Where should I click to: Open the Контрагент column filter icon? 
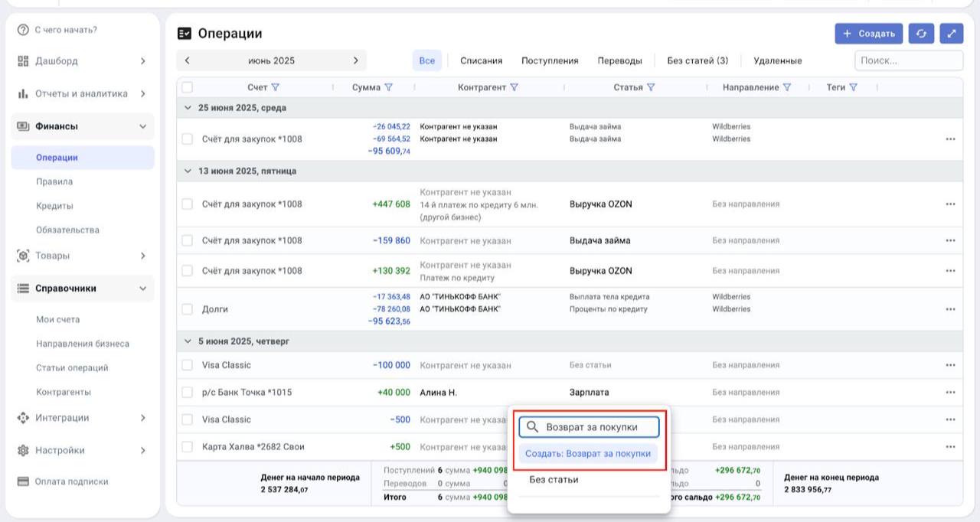coord(514,87)
